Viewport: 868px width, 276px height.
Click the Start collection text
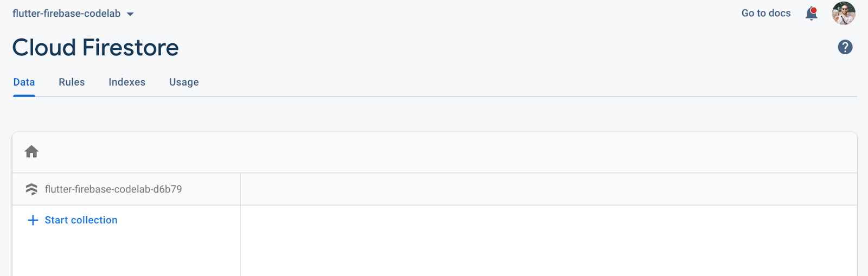pyautogui.click(x=81, y=220)
